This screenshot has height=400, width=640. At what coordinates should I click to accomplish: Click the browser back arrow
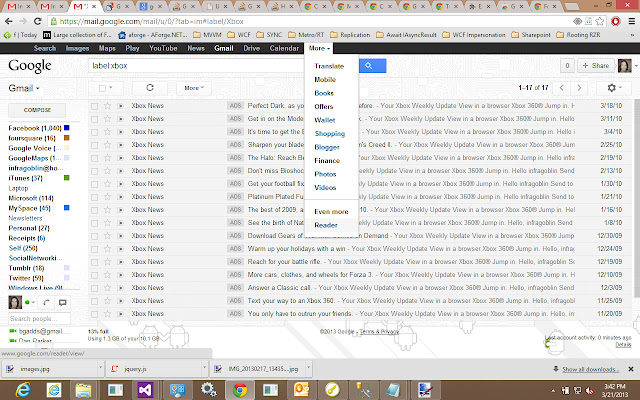(x=9, y=22)
